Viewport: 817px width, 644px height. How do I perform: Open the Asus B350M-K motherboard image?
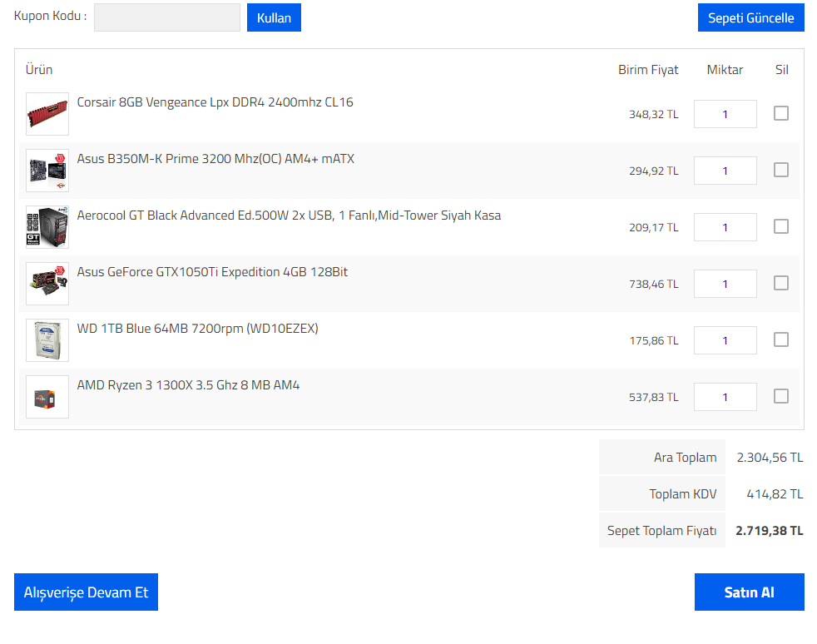click(x=47, y=171)
